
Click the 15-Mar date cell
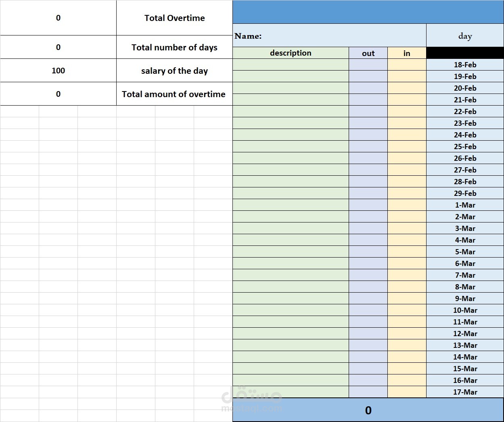click(465, 368)
